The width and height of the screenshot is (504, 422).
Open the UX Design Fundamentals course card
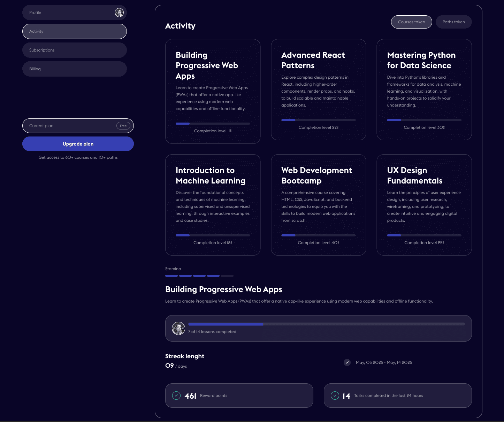(424, 205)
